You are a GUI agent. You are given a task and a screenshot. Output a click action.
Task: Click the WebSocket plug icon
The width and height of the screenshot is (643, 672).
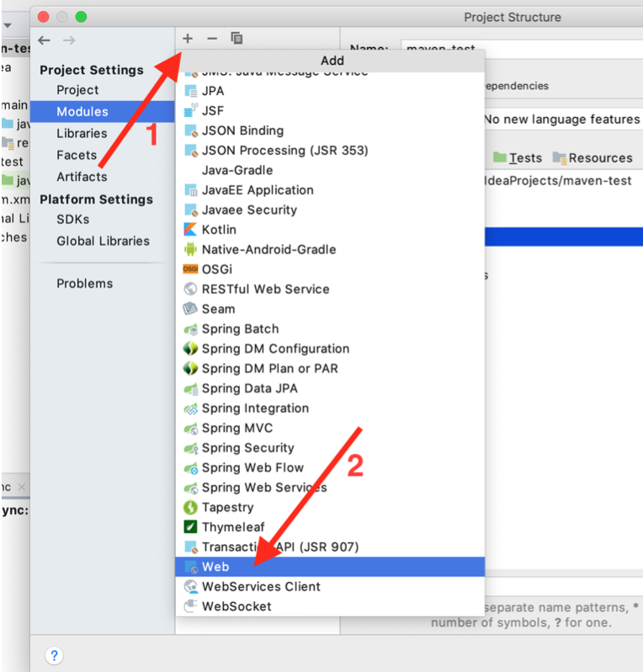191,606
